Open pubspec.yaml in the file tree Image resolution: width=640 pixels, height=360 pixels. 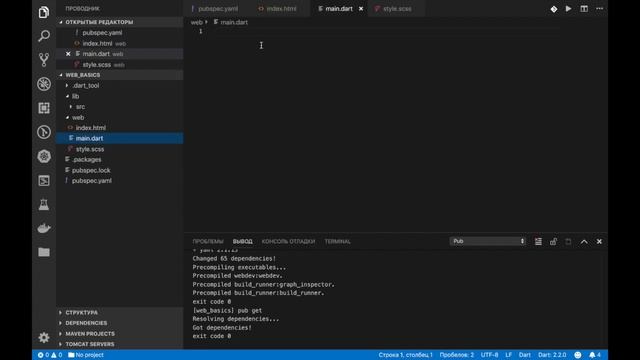click(x=120, y=181)
